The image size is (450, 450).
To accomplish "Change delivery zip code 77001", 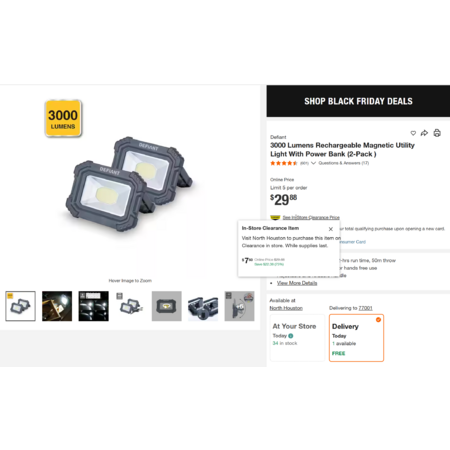I will (365, 308).
